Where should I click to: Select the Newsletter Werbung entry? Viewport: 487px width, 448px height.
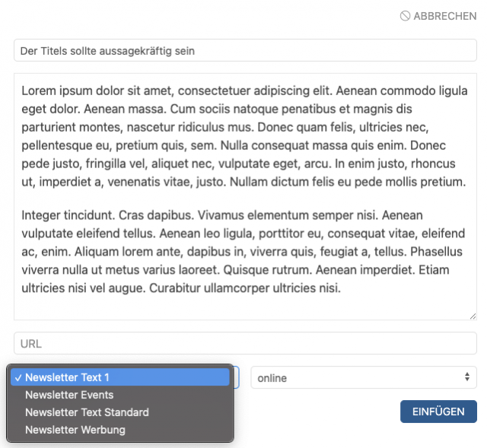[x=75, y=430]
